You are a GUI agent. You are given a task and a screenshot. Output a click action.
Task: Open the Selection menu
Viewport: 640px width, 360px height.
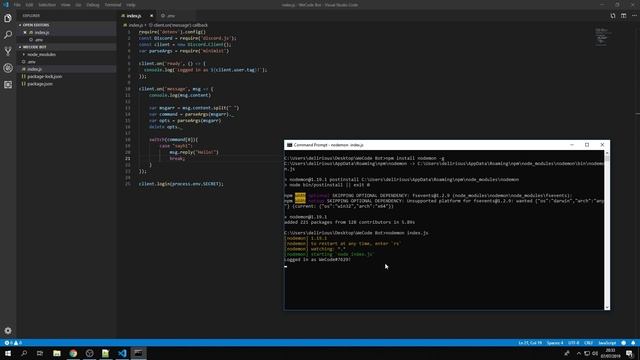click(x=47, y=5)
